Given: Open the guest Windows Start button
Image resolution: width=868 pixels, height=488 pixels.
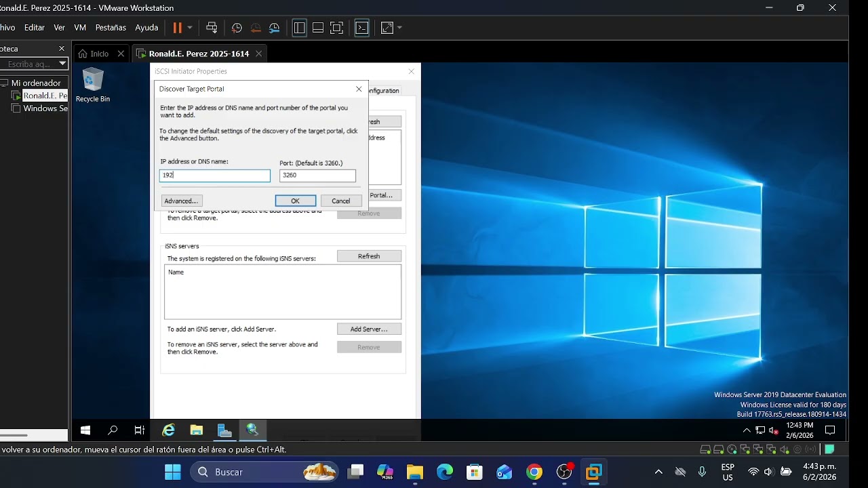Looking at the screenshot, I should click(85, 430).
